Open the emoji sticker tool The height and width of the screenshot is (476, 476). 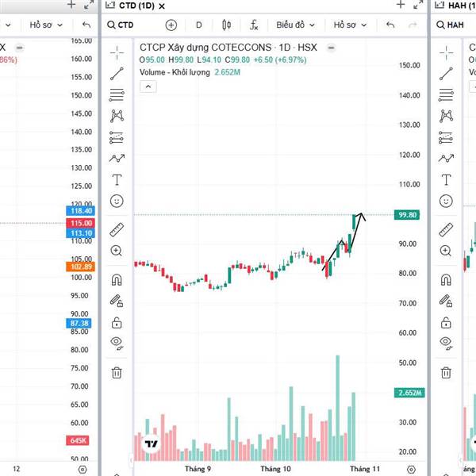(117, 202)
